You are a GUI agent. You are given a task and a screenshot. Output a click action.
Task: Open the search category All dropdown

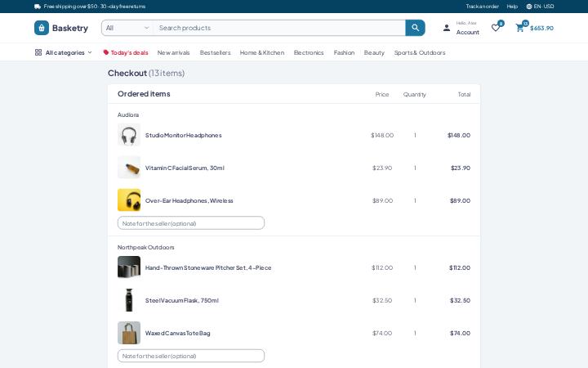pyautogui.click(x=127, y=28)
